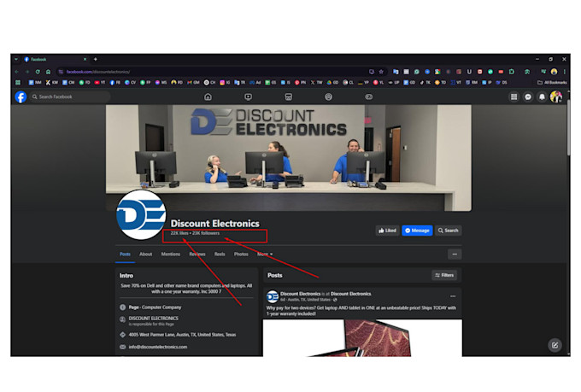
Task: Open the Notifications bell icon
Action: click(x=542, y=97)
